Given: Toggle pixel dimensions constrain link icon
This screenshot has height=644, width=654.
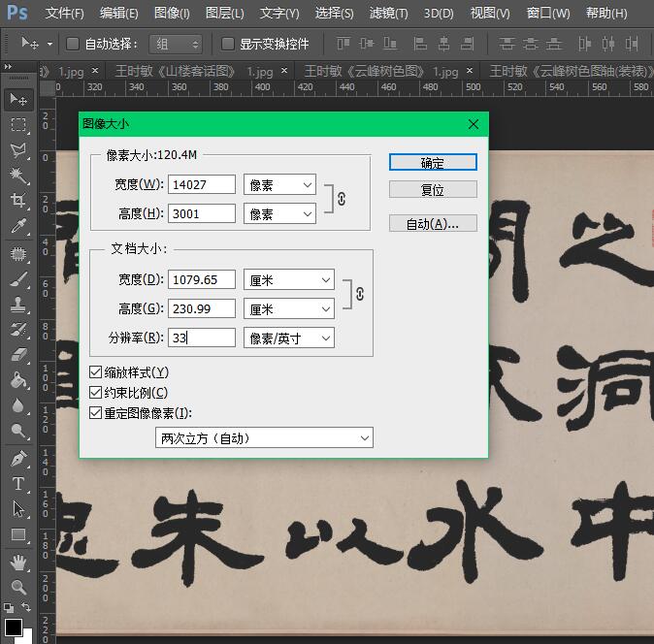Looking at the screenshot, I should pyautogui.click(x=342, y=199).
